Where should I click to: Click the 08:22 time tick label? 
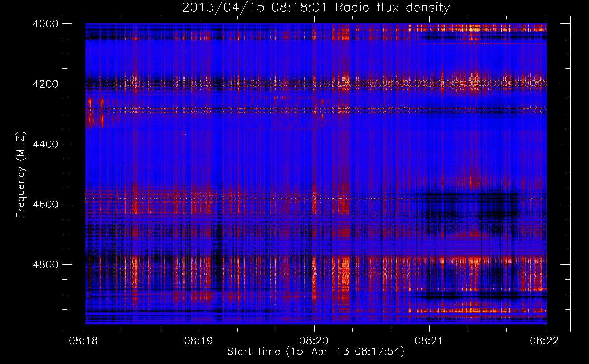point(544,341)
